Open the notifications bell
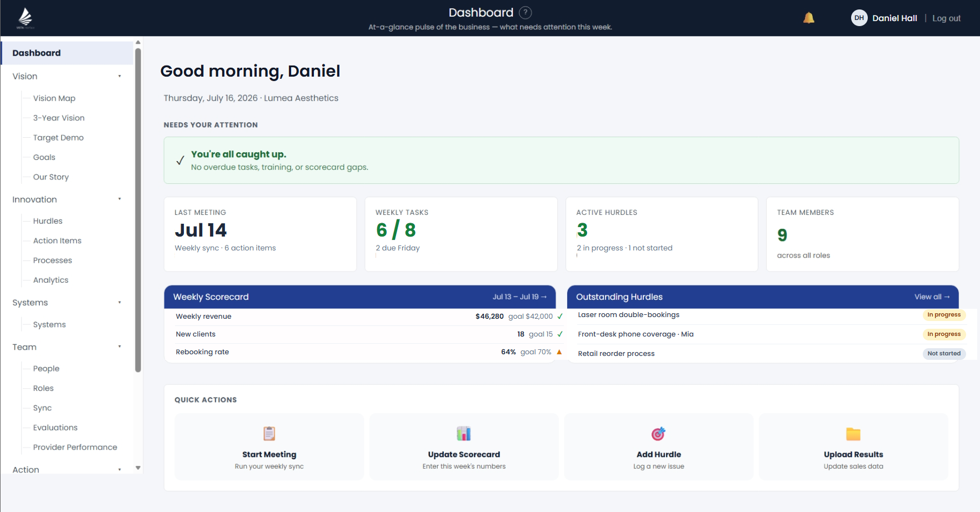Image resolution: width=980 pixels, height=512 pixels. tap(809, 18)
